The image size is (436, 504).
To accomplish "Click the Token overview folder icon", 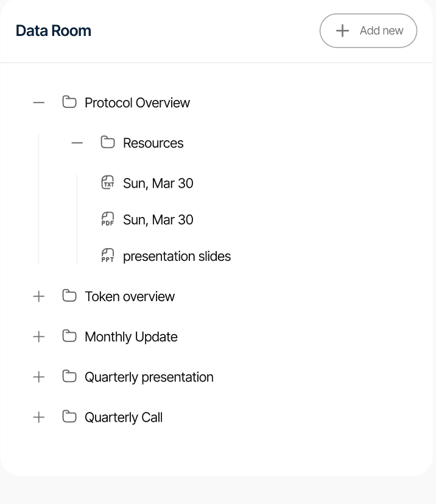I will click(x=69, y=296).
